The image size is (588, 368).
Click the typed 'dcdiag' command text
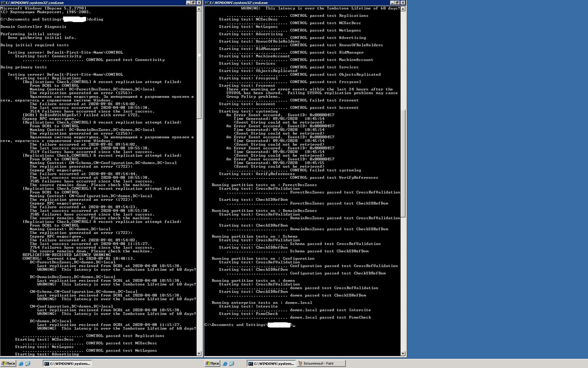coord(96,19)
